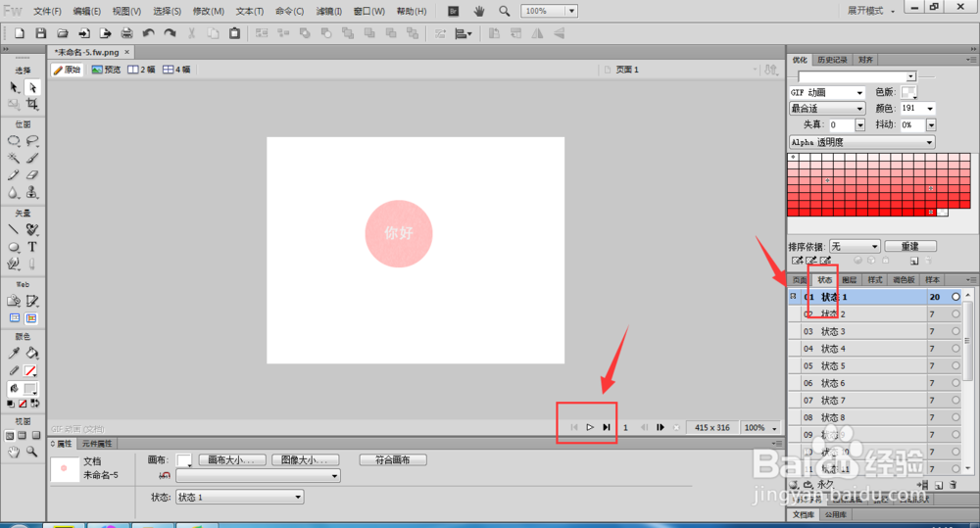
Task: Toggle onion skin circle for 状态 5
Action: coord(955,365)
